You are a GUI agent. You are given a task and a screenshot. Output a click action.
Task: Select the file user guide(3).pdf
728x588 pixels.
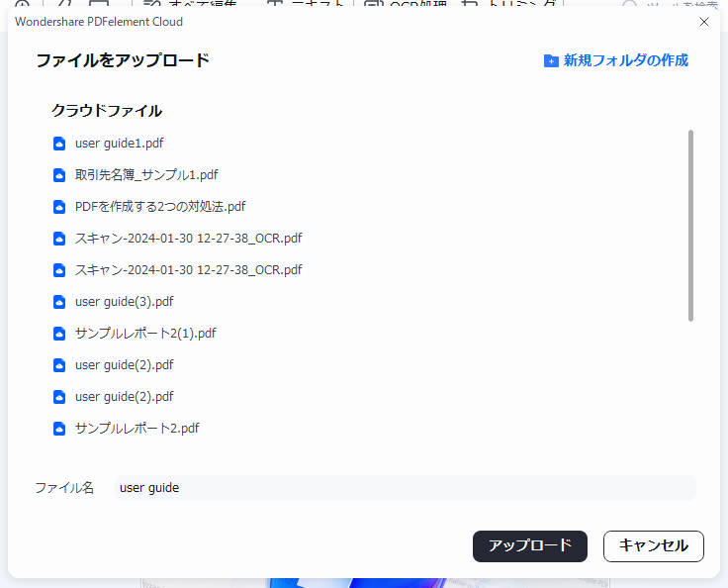click(124, 302)
